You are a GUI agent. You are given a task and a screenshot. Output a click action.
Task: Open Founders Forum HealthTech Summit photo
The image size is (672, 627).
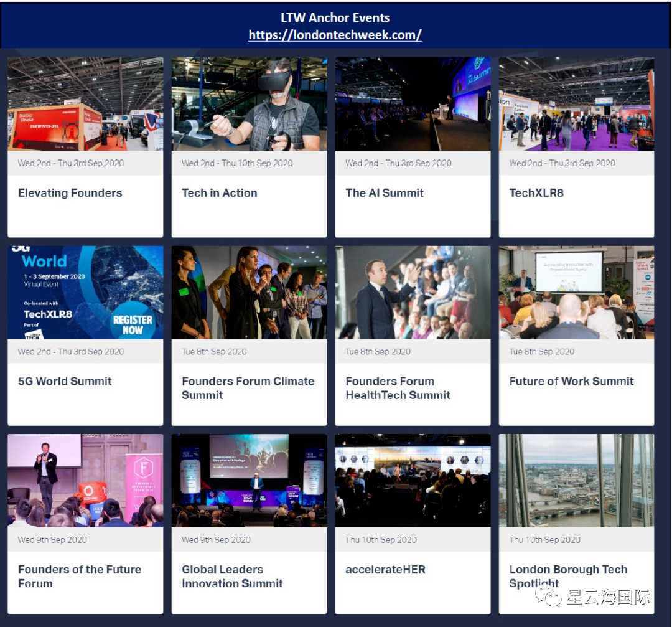[x=413, y=292]
